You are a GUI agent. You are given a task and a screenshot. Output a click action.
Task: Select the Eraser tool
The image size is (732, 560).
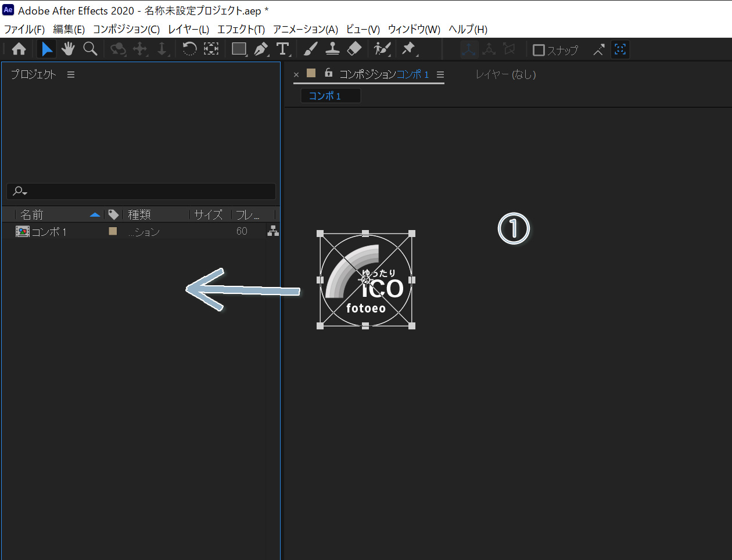[354, 49]
